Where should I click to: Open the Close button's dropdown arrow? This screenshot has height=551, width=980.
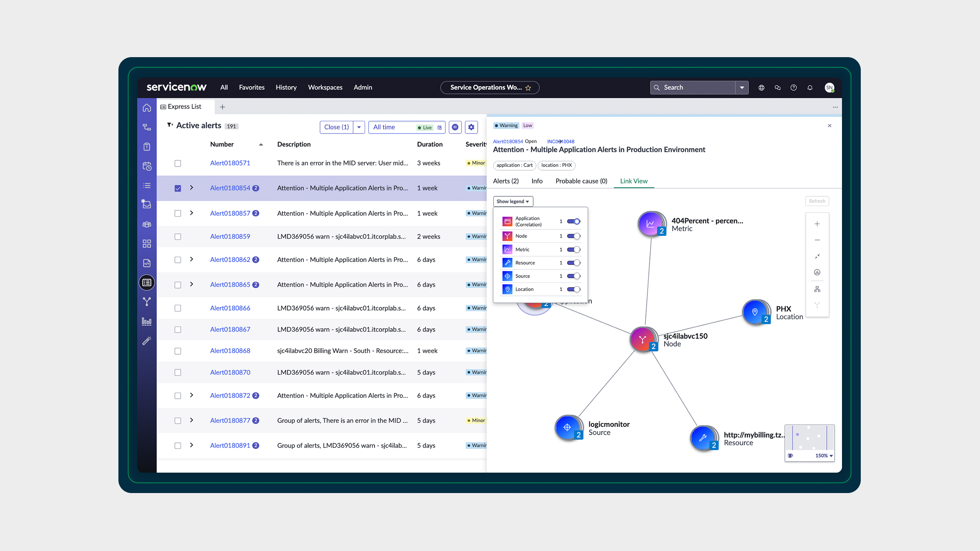359,127
